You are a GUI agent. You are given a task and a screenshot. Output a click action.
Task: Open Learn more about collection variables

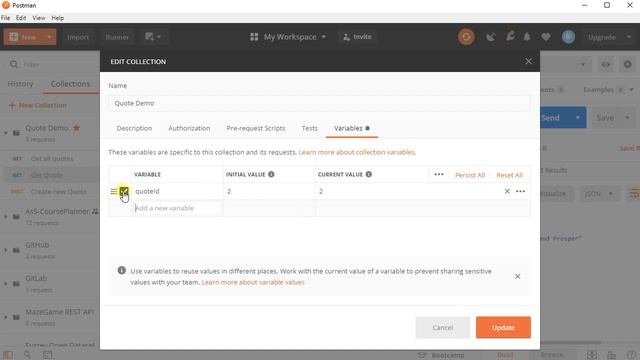(357, 152)
